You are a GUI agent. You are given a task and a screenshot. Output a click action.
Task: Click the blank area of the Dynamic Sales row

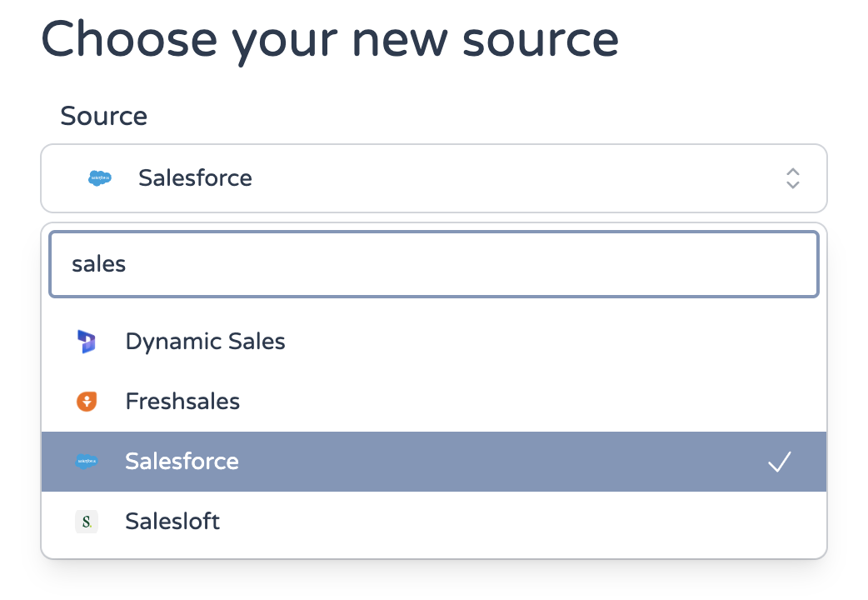(x=554, y=342)
